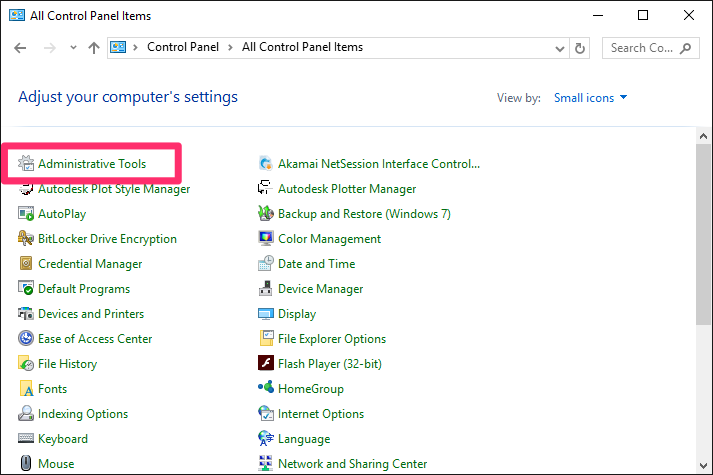713x475 pixels.
Task: Click the Indexing Options icon
Action: coord(26,413)
